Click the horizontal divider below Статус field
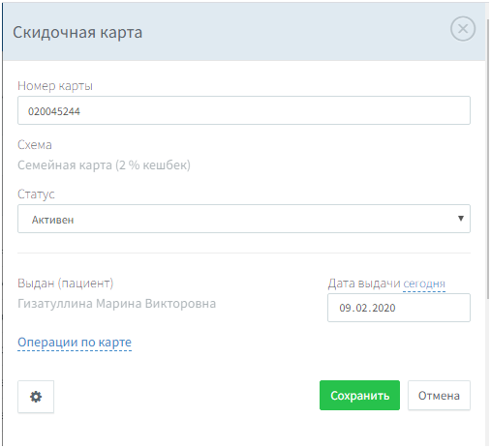The image size is (491, 448). 244,254
